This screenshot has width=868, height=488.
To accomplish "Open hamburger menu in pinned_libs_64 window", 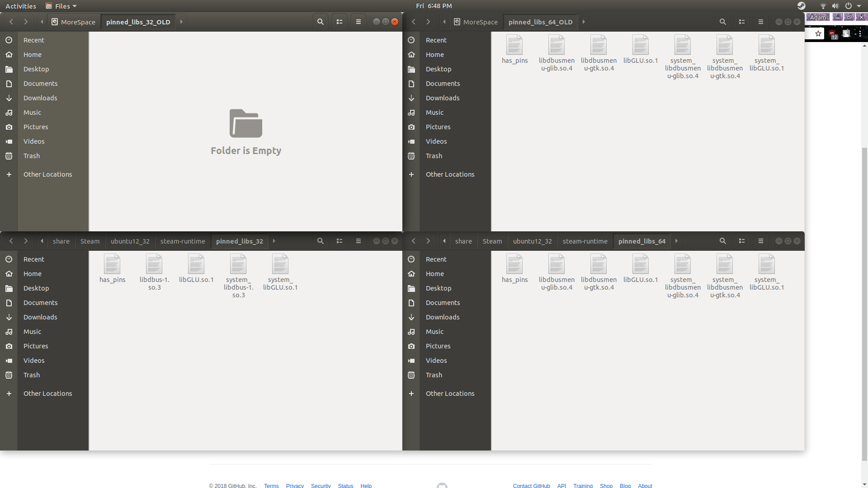I will click(761, 241).
